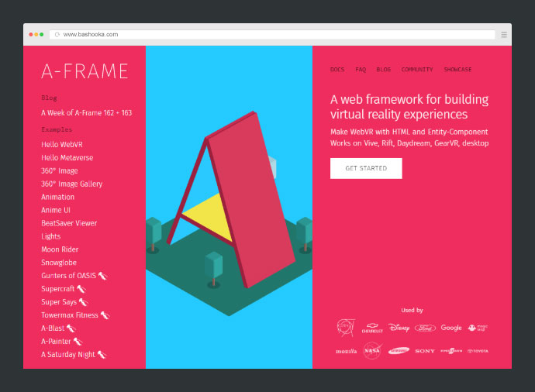The height and width of the screenshot is (392, 535).
Task: Open the FAQ navigation item
Action: pyautogui.click(x=361, y=70)
